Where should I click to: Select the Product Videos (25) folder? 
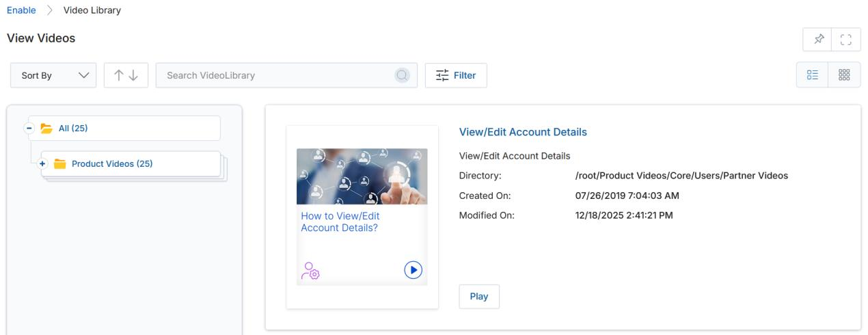[x=131, y=163]
